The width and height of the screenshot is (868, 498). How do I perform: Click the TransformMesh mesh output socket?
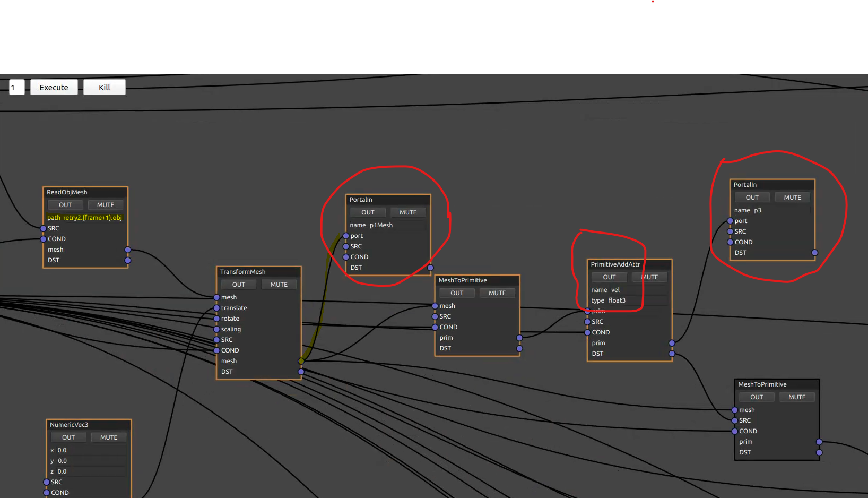click(301, 361)
